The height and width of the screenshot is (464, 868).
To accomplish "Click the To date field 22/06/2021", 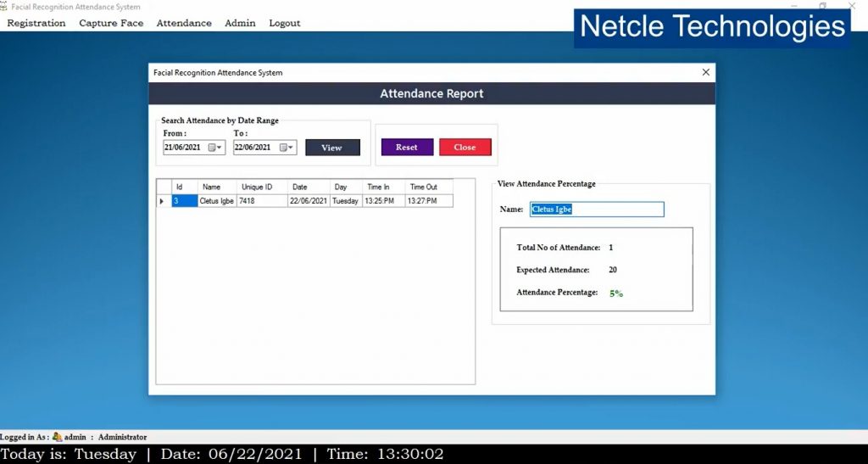I will click(264, 148).
